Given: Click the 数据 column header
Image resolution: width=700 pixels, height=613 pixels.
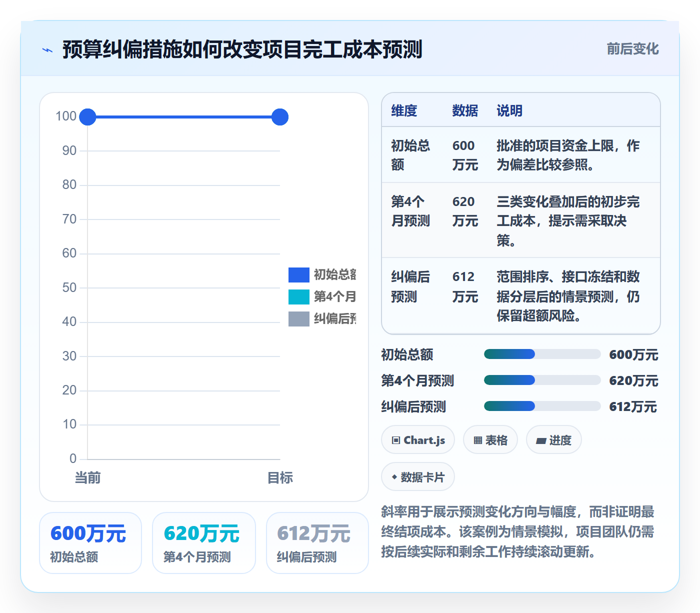Looking at the screenshot, I should (465, 110).
